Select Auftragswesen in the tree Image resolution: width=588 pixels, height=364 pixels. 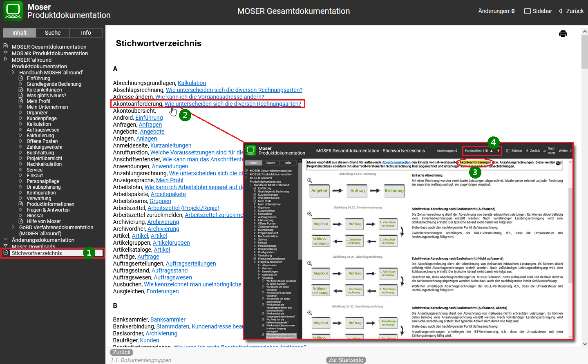pyautogui.click(x=43, y=130)
